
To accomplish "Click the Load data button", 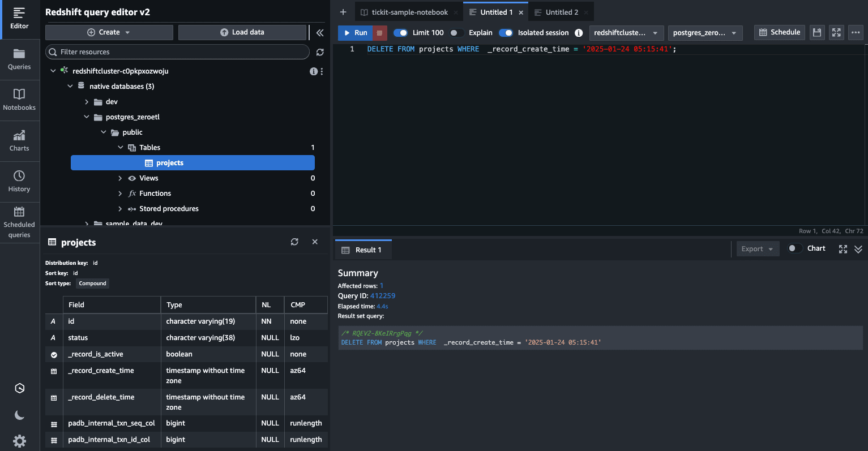I will [x=242, y=32].
